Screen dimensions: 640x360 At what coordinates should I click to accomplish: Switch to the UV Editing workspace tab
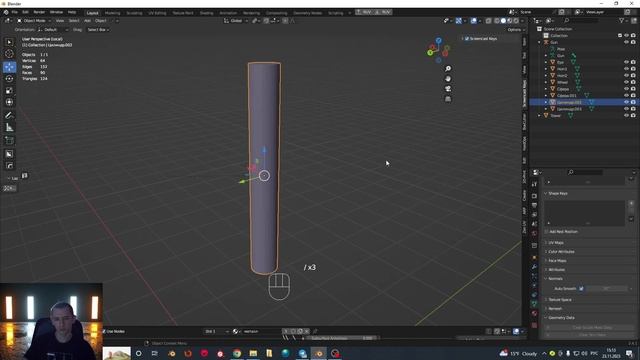(157, 13)
